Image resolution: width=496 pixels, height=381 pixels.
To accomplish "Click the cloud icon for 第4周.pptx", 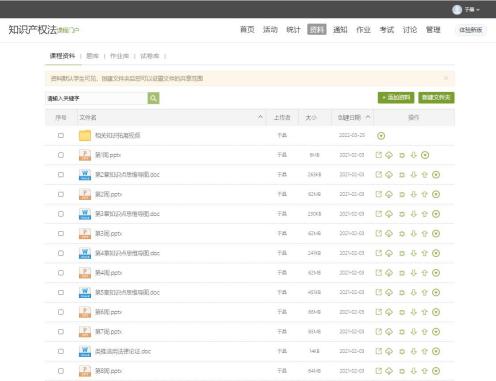I will 389,273.
